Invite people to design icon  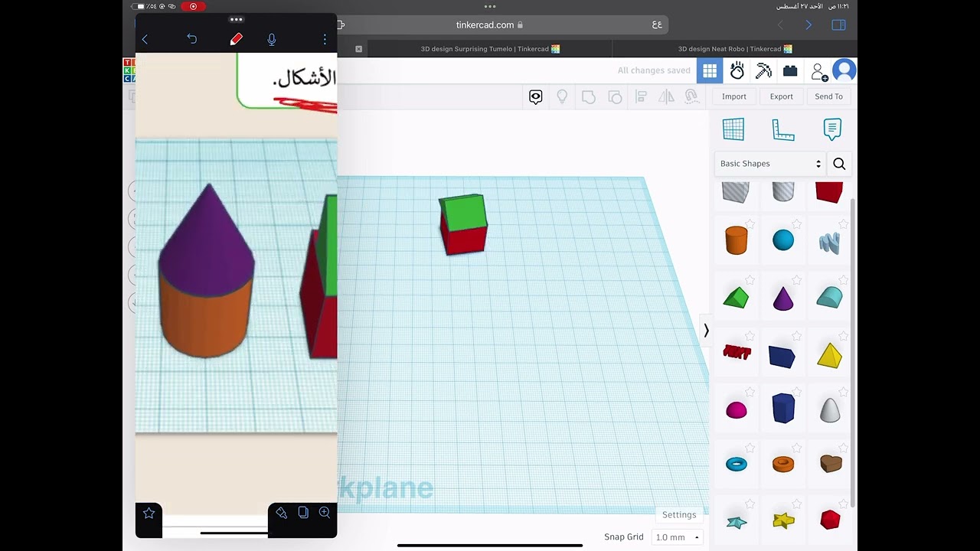coord(818,71)
